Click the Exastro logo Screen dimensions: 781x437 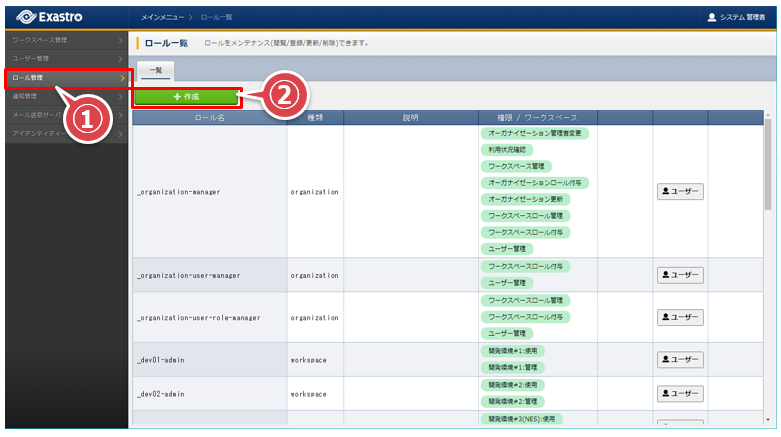pyautogui.click(x=50, y=17)
